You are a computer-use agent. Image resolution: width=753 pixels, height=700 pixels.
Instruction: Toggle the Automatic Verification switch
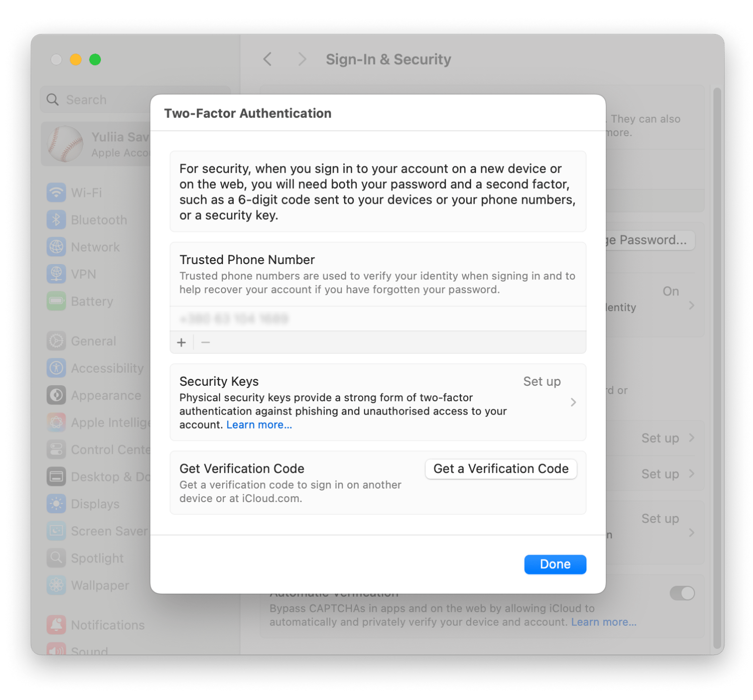click(x=682, y=593)
